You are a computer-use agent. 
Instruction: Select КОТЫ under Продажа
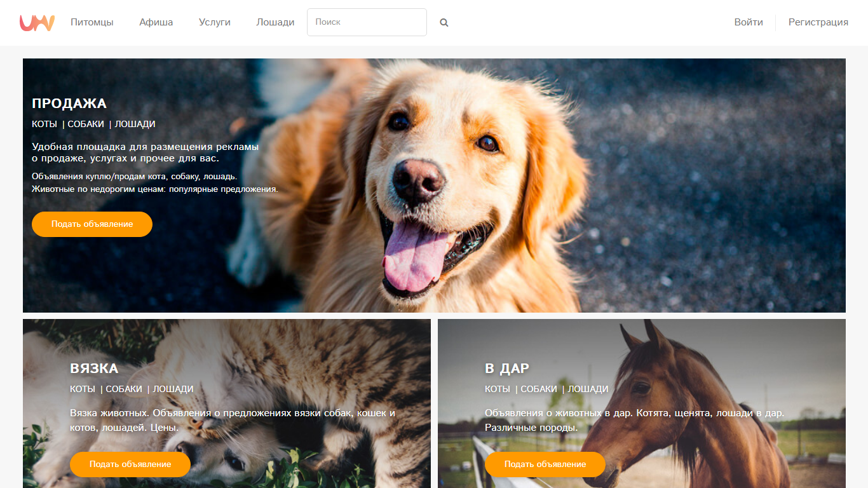click(x=44, y=125)
